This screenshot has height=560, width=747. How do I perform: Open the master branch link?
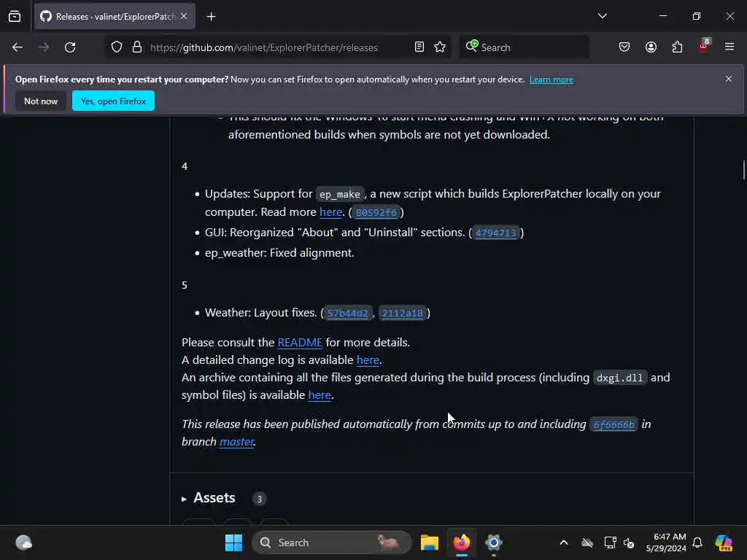236,442
